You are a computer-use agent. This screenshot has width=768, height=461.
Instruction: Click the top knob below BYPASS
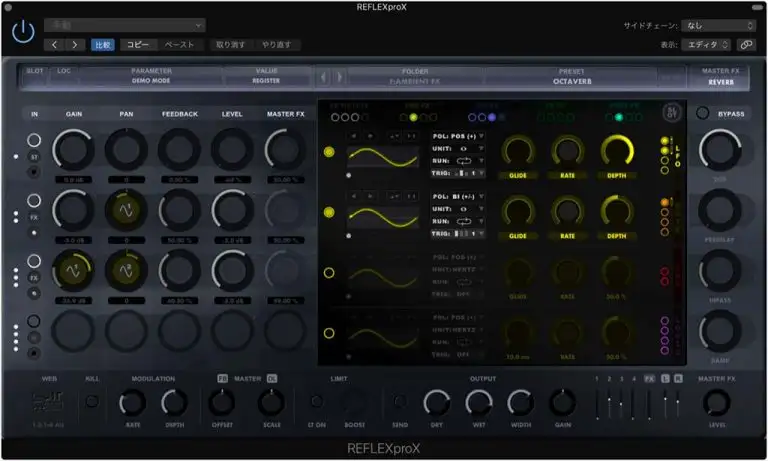point(720,150)
